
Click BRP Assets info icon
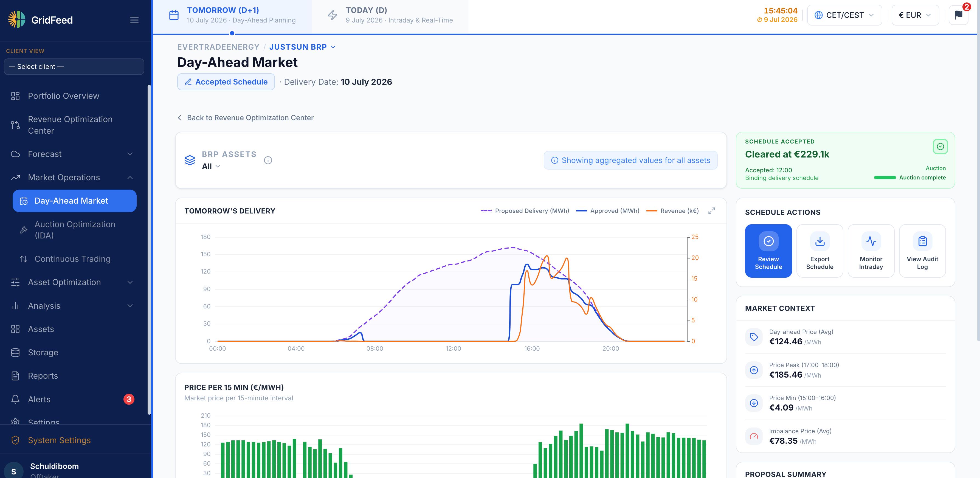[x=268, y=160]
